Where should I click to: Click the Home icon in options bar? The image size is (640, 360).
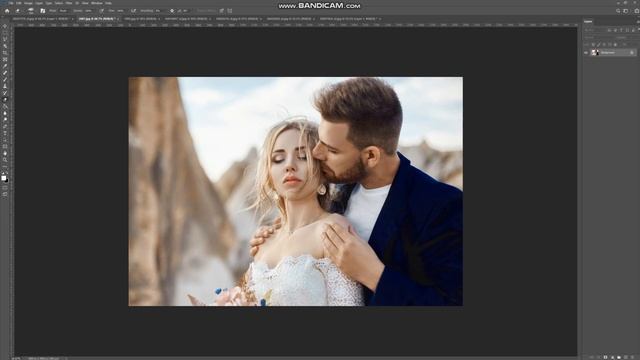(x=7, y=11)
